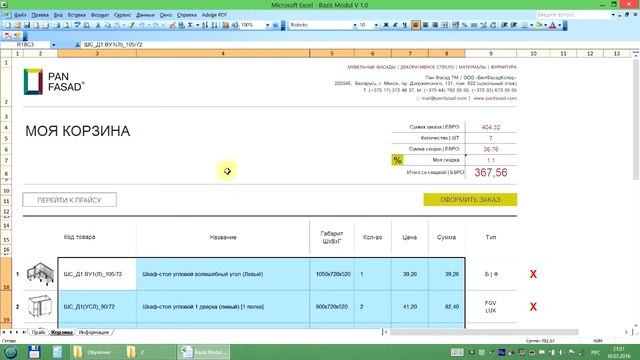Click the AutoSum sigma icon
Image resolution: width=640 pixels, height=360 pixels.
[x=190, y=25]
